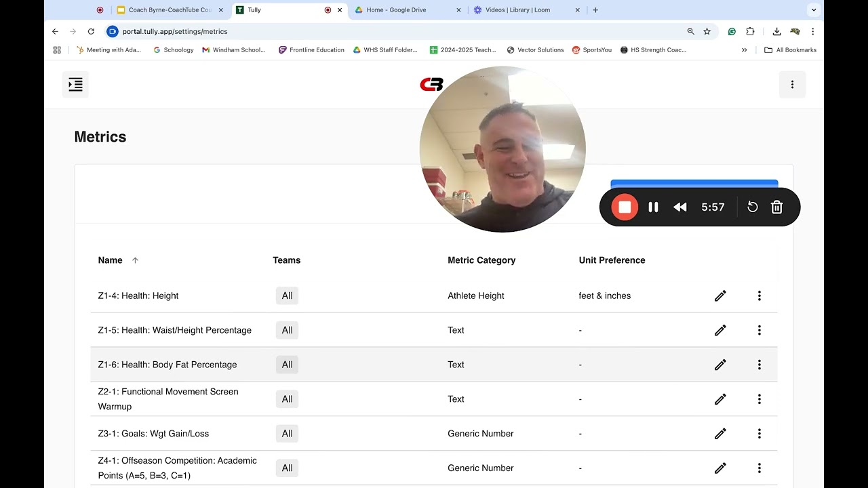
Task: Open the All Bookmarks folder
Action: pos(791,50)
